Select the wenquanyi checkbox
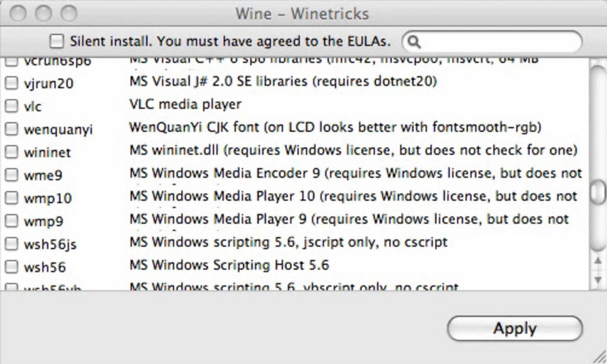 tap(11, 129)
